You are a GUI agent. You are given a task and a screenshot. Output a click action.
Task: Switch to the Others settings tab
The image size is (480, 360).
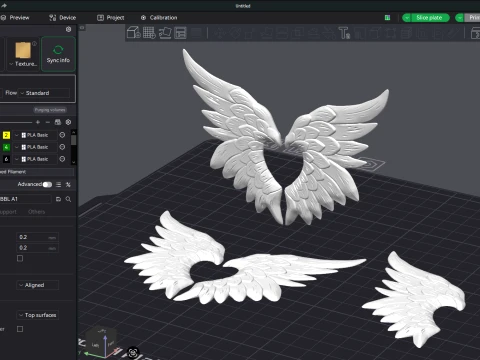pyautogui.click(x=36, y=212)
